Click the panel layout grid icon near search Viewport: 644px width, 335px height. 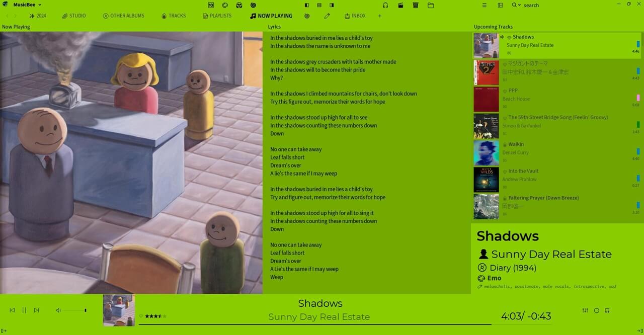pyautogui.click(x=500, y=5)
